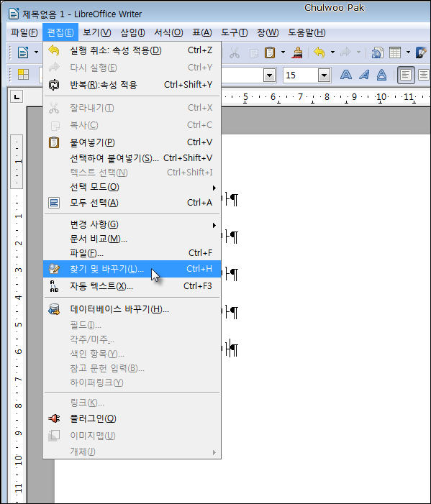Toggle Align Left paragraph button
Screen dimensions: 431x504
click(x=406, y=75)
